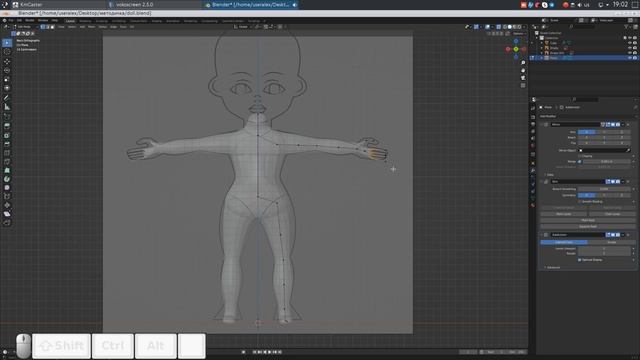Open the Render menu
This screenshot has width=640, height=360.
[30, 20]
